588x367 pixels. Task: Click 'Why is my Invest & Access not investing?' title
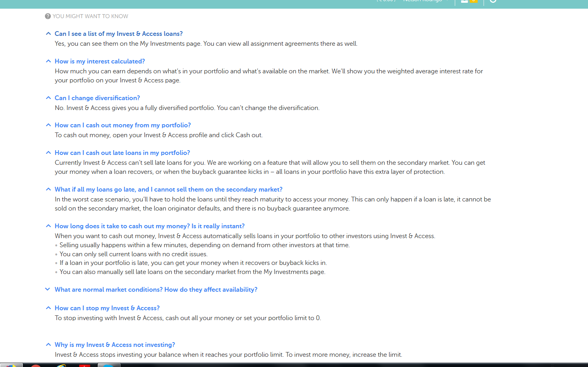[x=115, y=345]
